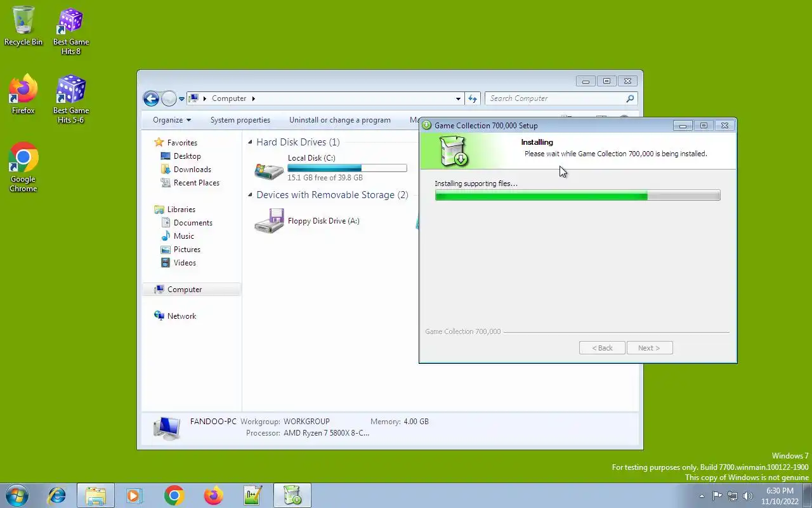Launch Chrome from the taskbar

click(x=174, y=495)
